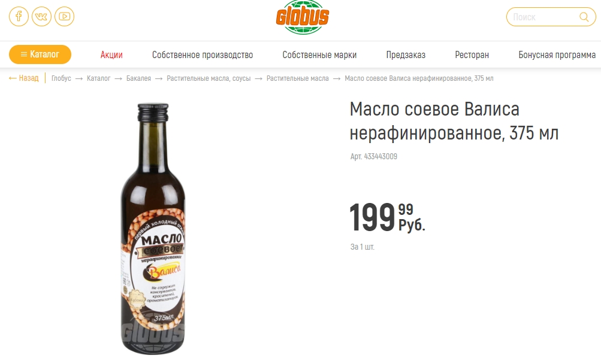Open Растительные масла, соусы breadcrumb
This screenshot has height=364, width=601.
209,78
